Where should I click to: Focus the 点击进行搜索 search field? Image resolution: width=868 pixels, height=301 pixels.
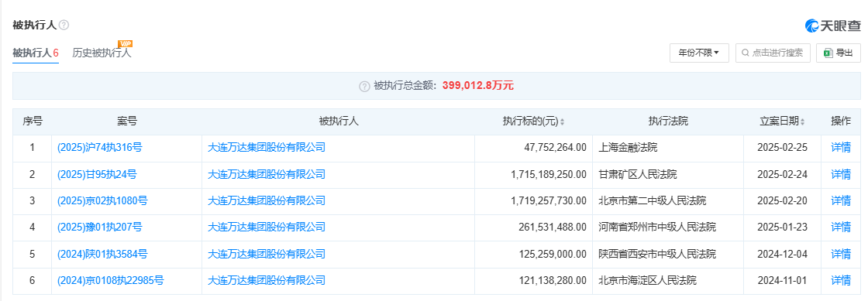tap(773, 53)
